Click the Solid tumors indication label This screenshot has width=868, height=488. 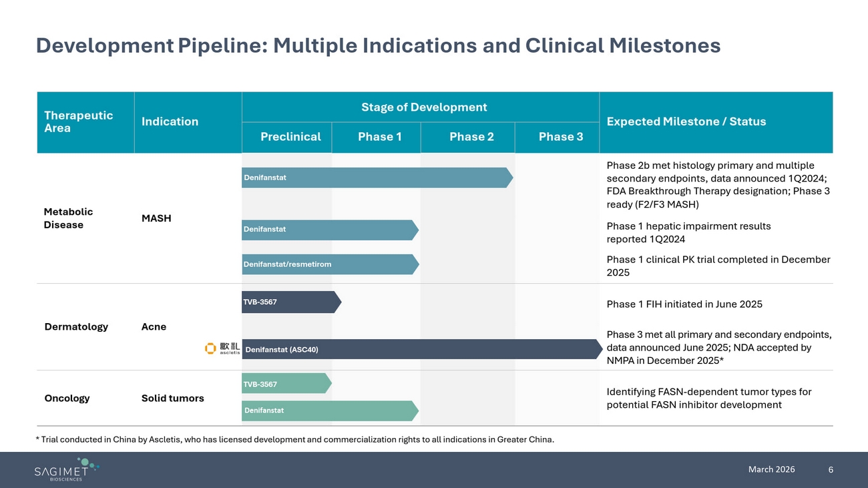coord(172,398)
